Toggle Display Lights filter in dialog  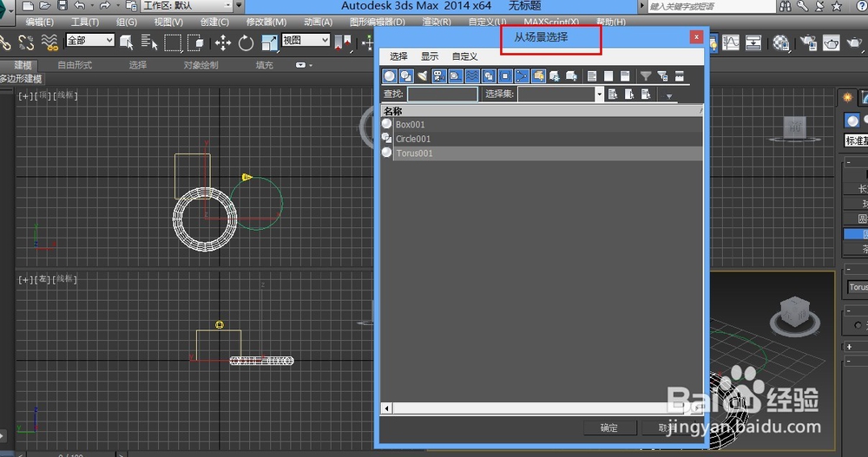point(423,75)
